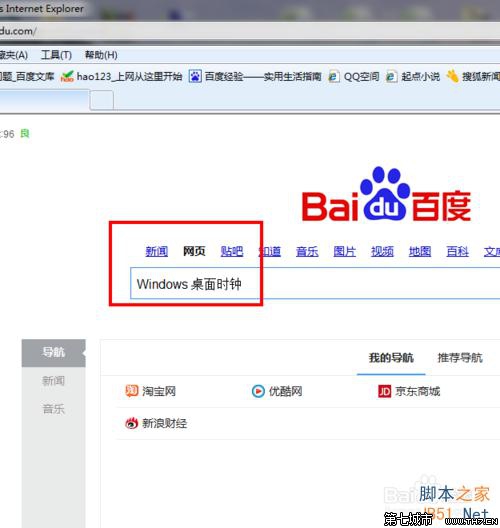
Task: Select the 音乐 search category link
Action: [x=307, y=251]
